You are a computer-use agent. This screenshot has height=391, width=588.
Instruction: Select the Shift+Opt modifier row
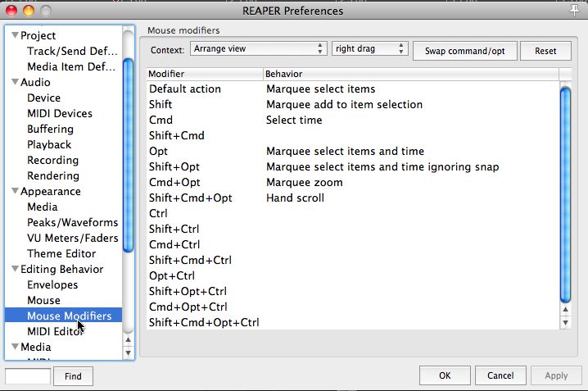tap(353, 166)
